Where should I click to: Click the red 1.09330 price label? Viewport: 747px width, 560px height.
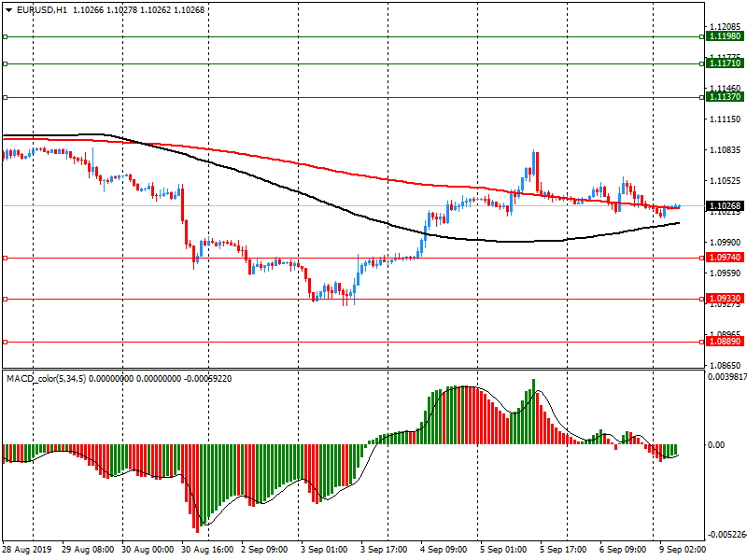(725, 298)
